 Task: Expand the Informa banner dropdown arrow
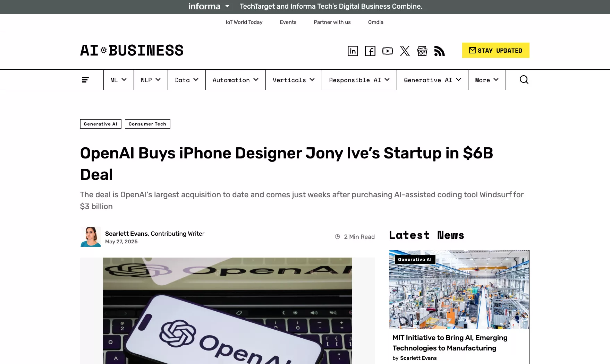[x=227, y=6]
